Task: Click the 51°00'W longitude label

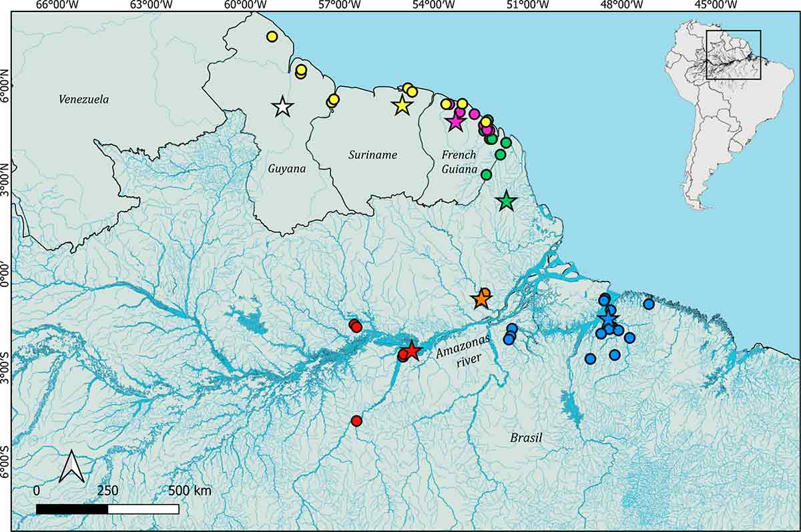Action: [x=529, y=6]
